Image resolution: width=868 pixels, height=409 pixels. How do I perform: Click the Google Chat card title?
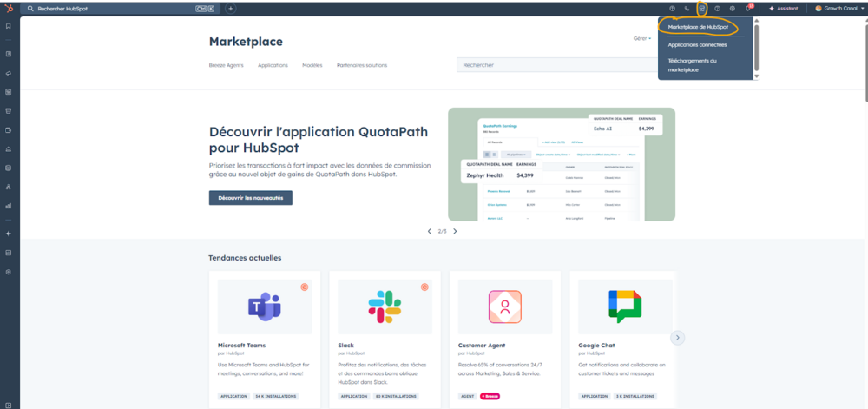(x=597, y=346)
